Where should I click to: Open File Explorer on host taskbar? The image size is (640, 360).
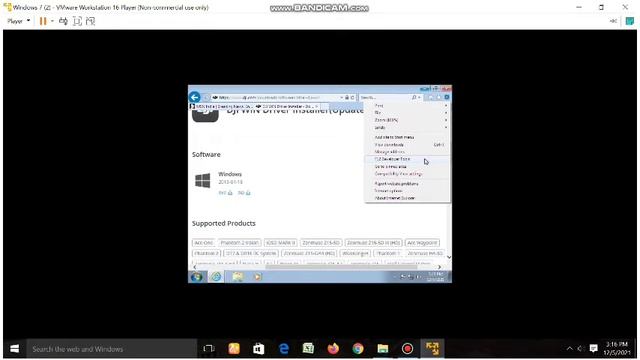click(x=382, y=349)
